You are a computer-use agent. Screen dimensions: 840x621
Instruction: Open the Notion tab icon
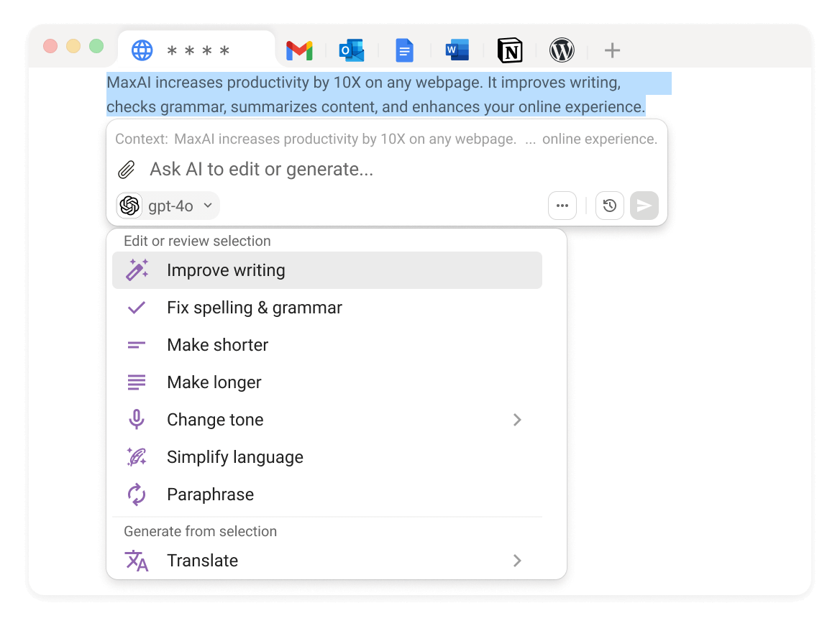tap(509, 50)
